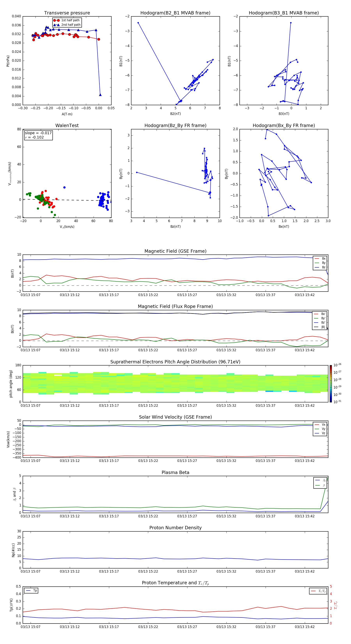Select the 'Tp' legend entry
The image size is (351, 644).
click(x=31, y=591)
